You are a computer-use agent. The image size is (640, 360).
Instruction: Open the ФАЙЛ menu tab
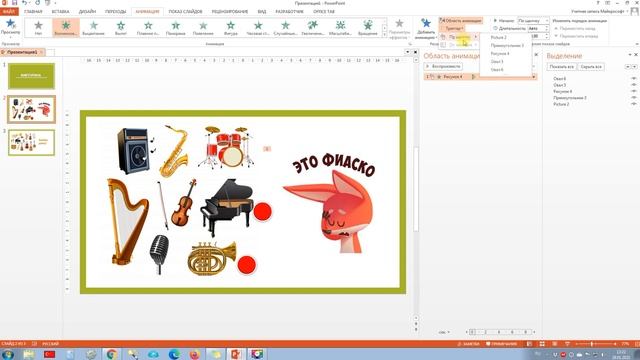(x=9, y=11)
